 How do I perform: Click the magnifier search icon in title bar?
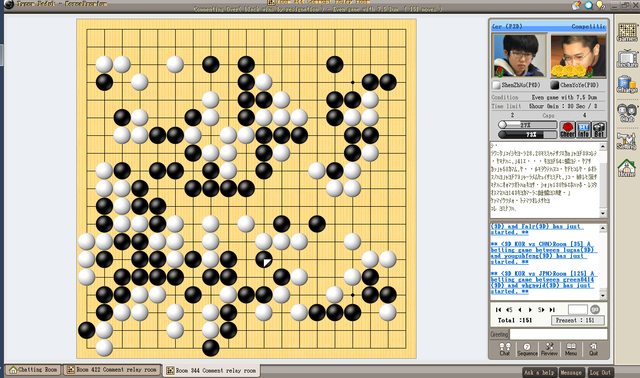pyautogui.click(x=589, y=5)
